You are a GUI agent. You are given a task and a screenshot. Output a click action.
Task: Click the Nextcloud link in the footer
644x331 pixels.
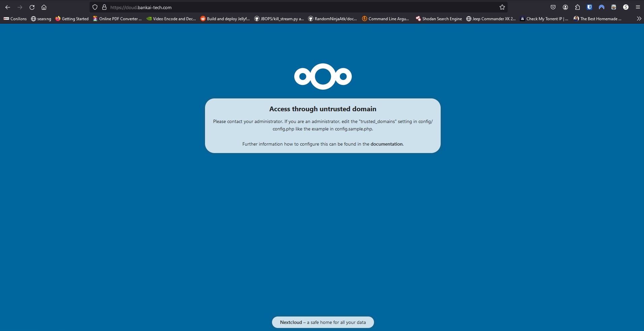click(291, 322)
